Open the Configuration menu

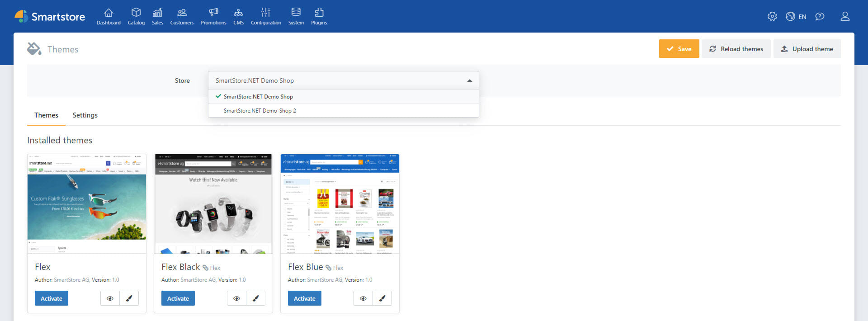click(x=266, y=16)
